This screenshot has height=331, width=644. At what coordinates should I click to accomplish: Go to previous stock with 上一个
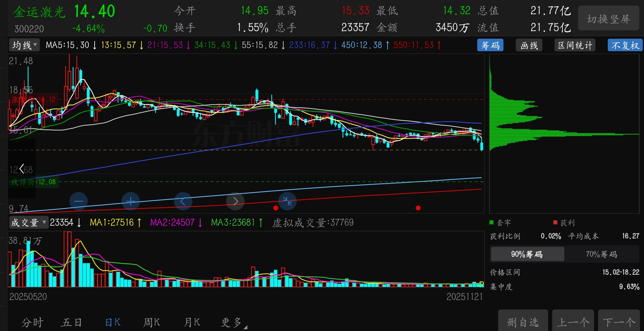tap(573, 321)
